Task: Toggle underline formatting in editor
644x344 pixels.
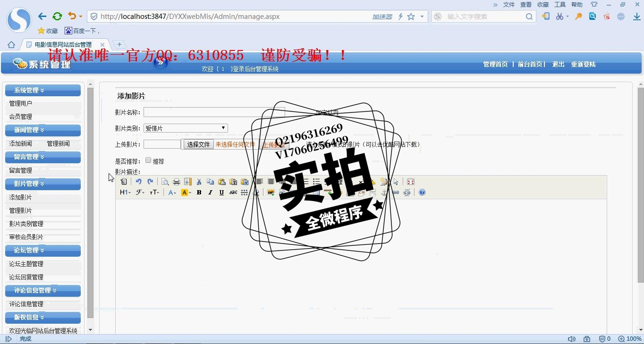Action: point(221,192)
